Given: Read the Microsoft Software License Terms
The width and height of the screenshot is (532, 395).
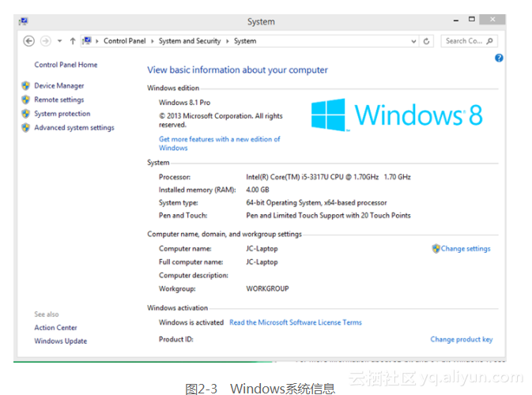Looking at the screenshot, I should (x=296, y=322).
